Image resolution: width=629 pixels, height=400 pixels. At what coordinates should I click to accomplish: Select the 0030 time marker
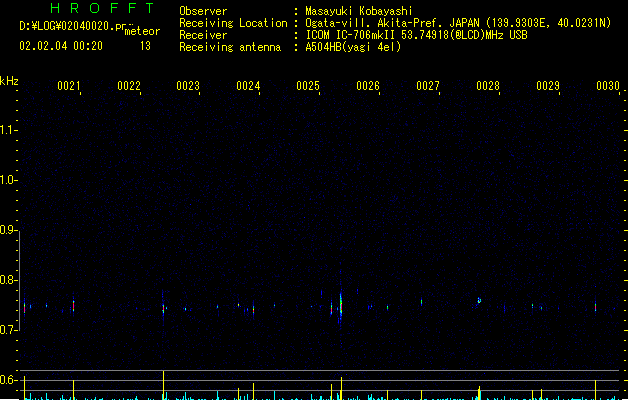click(608, 86)
